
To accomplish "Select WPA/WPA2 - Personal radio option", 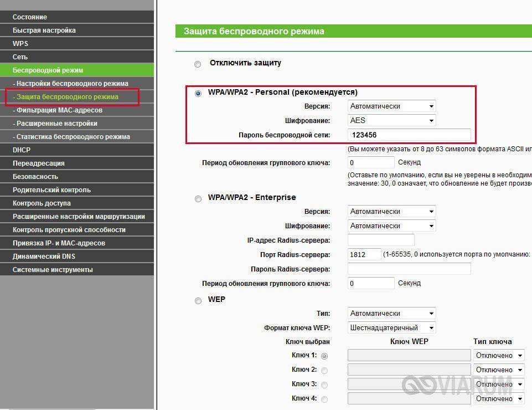I will (x=198, y=93).
